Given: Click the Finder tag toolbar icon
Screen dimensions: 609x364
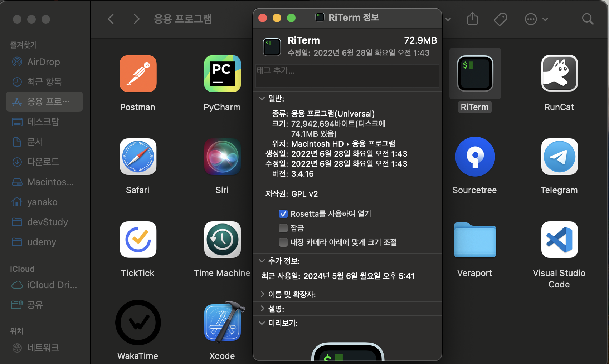Looking at the screenshot, I should pos(501,19).
